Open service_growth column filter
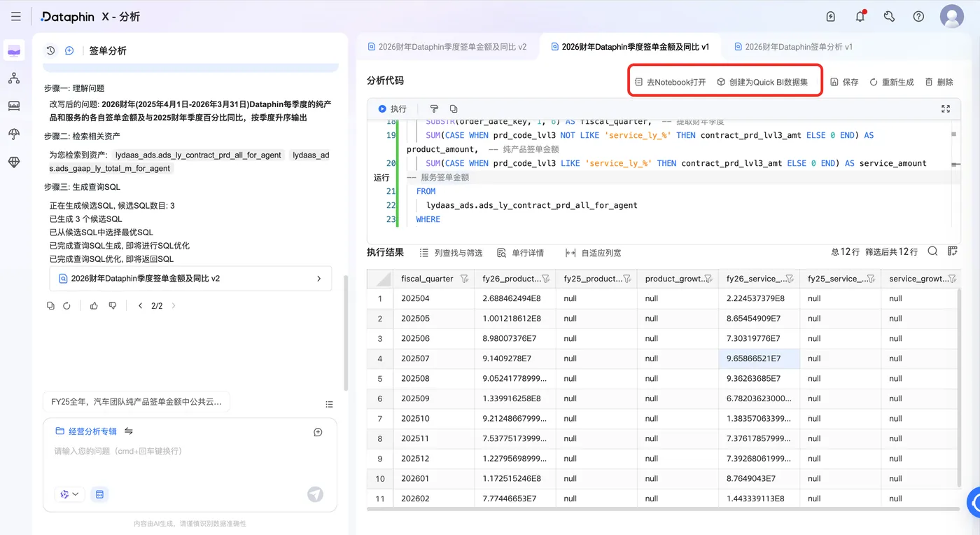The height and width of the screenshot is (535, 980). (x=952, y=279)
